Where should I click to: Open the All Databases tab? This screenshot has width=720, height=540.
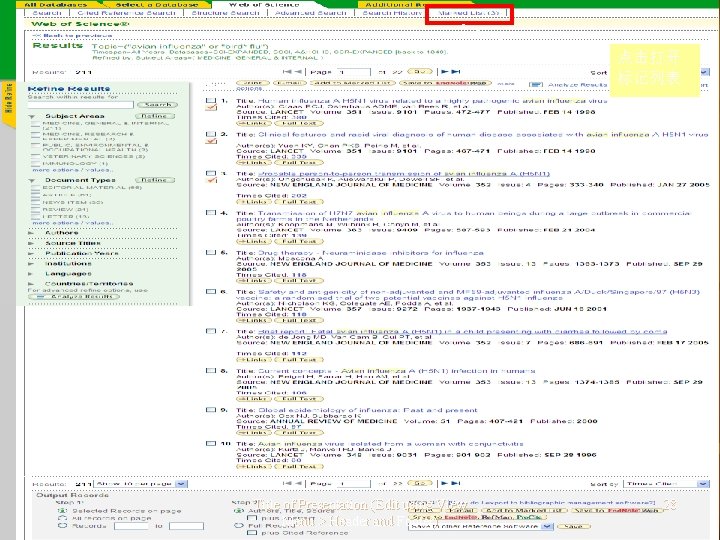(56, 4)
